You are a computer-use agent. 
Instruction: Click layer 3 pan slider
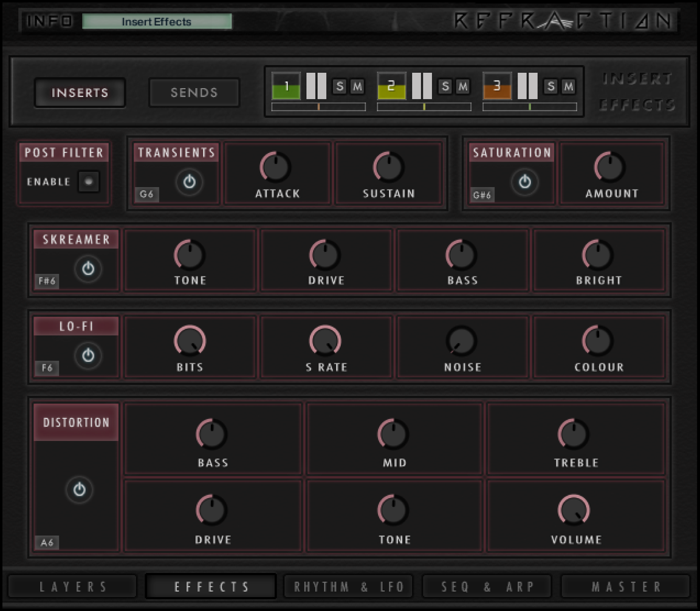point(529,107)
